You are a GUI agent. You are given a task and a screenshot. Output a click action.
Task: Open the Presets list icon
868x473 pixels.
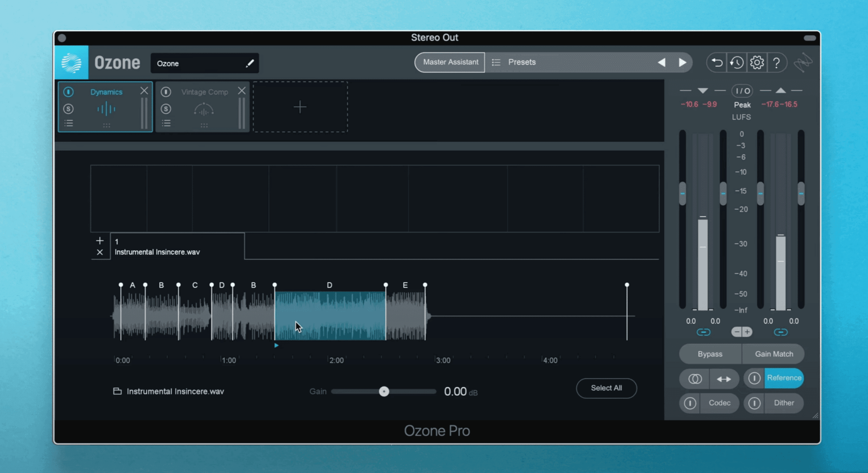(496, 62)
